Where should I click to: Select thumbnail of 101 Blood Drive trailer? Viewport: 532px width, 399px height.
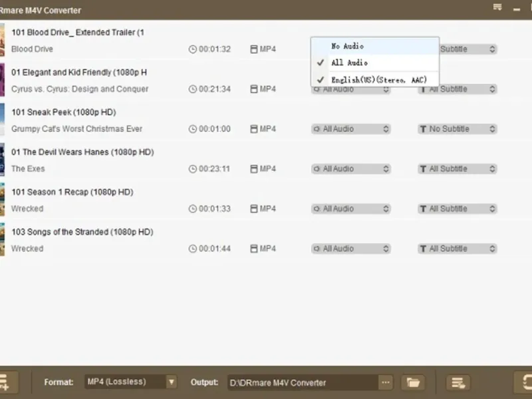point(2,40)
